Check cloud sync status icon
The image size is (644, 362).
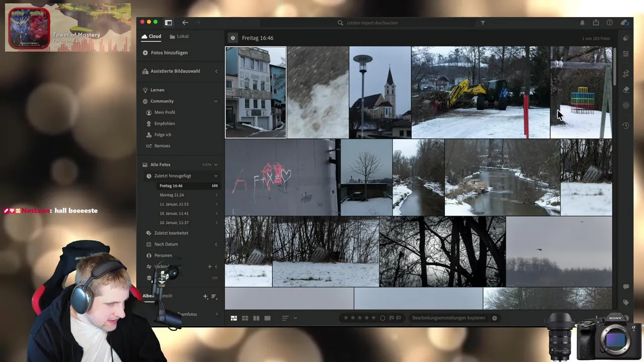[624, 23]
